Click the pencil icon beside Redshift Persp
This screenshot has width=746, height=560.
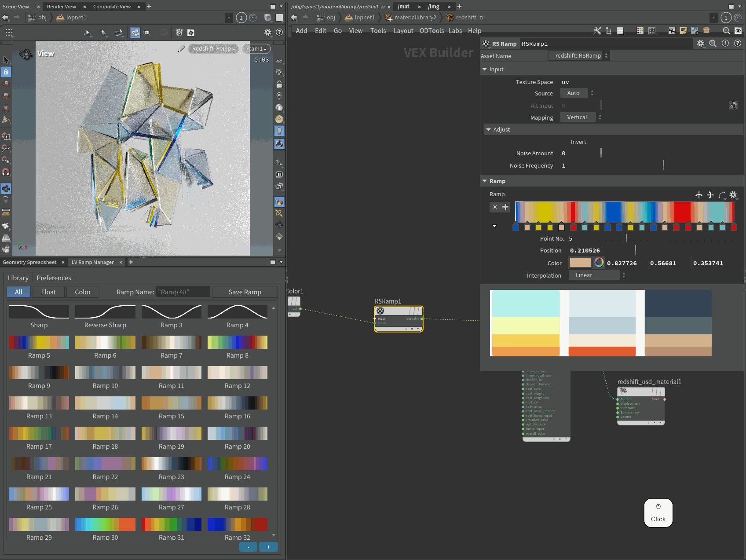[x=181, y=49]
